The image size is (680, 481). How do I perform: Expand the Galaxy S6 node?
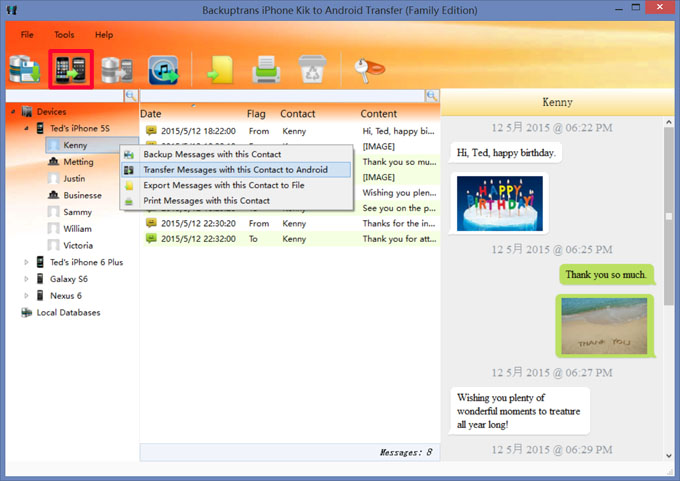(x=26, y=279)
